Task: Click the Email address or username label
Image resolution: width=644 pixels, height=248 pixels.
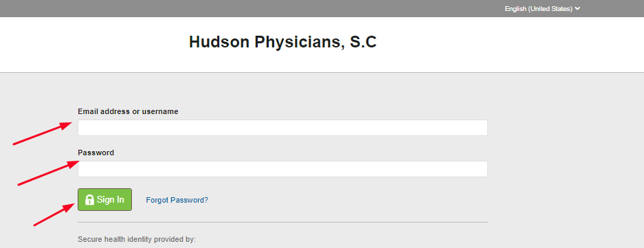Action: coord(128,111)
